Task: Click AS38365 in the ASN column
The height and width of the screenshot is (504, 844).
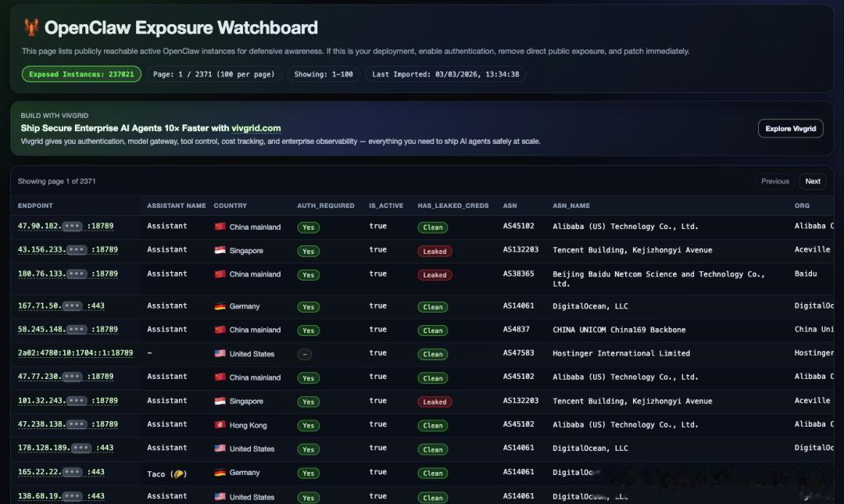Action: pyautogui.click(x=518, y=273)
